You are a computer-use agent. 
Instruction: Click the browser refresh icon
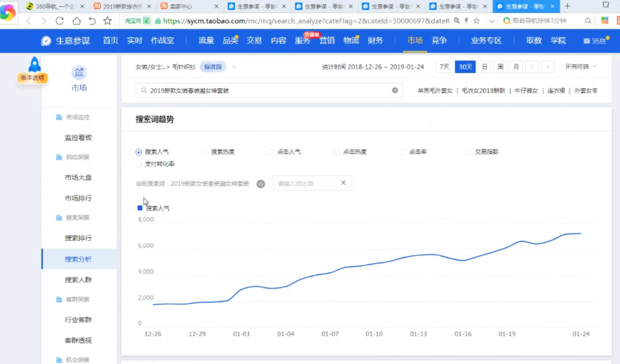click(60, 21)
